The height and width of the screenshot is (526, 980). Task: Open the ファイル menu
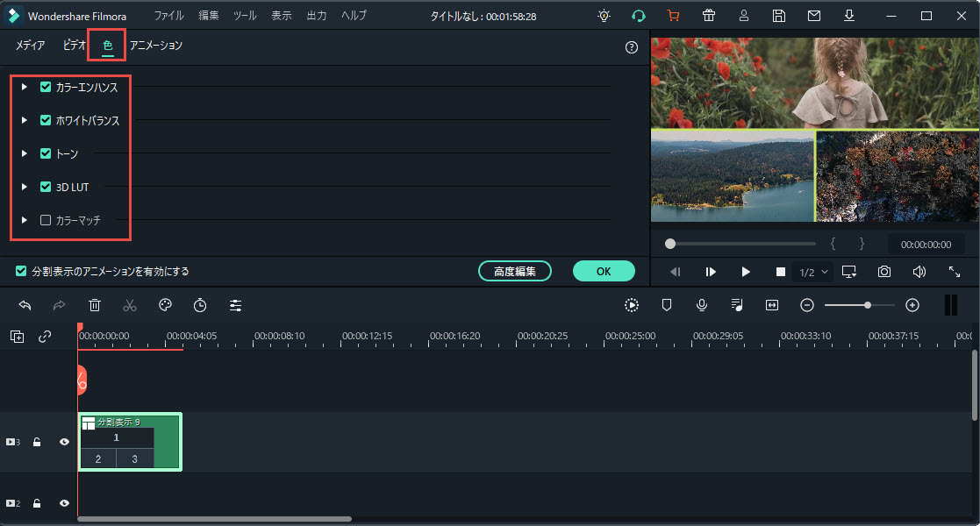[x=168, y=16]
